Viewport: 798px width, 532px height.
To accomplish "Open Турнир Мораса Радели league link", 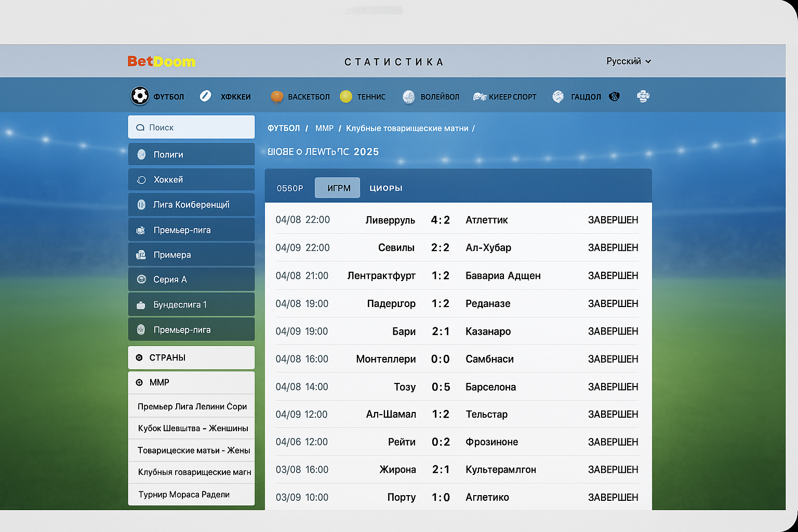I will tap(184, 495).
